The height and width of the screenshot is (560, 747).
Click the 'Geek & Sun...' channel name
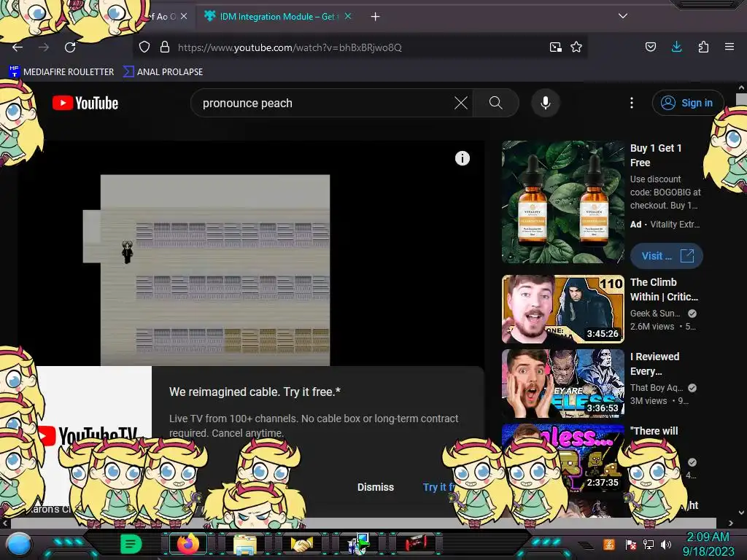tap(655, 314)
